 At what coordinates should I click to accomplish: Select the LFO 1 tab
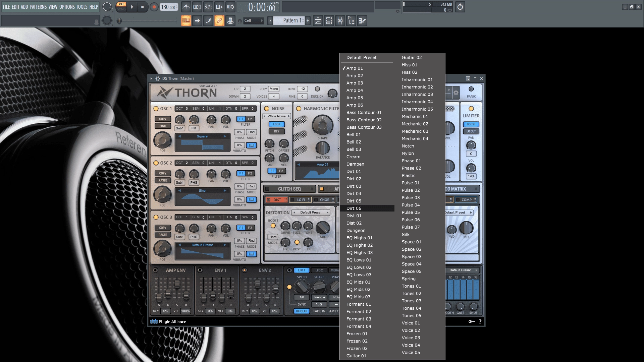click(302, 270)
